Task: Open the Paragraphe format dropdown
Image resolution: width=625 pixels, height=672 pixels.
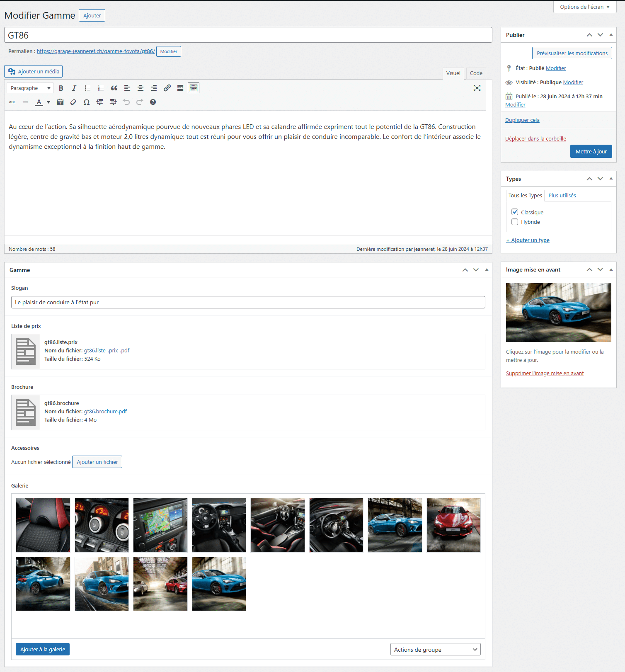Action: [x=30, y=88]
